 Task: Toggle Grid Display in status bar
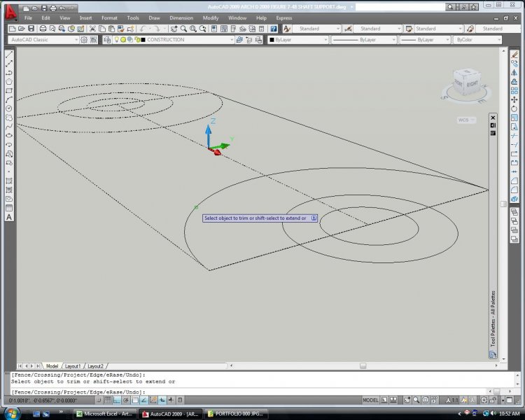[108, 400]
